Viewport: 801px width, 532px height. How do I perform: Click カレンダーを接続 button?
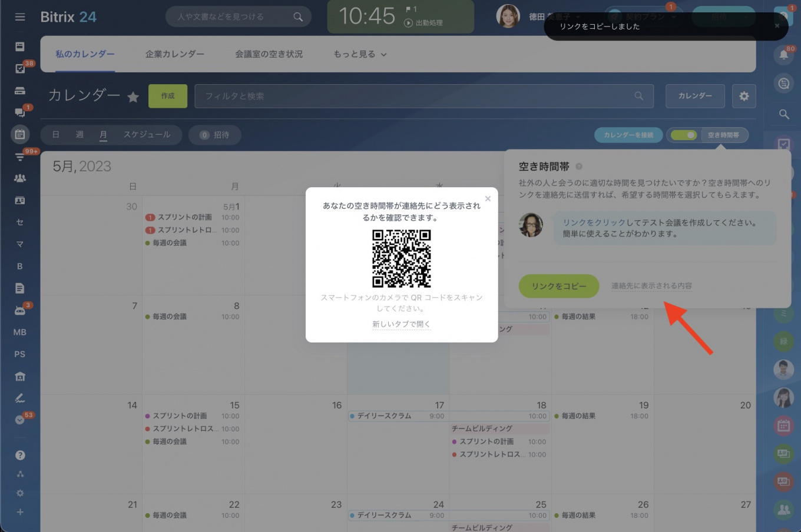pos(628,135)
